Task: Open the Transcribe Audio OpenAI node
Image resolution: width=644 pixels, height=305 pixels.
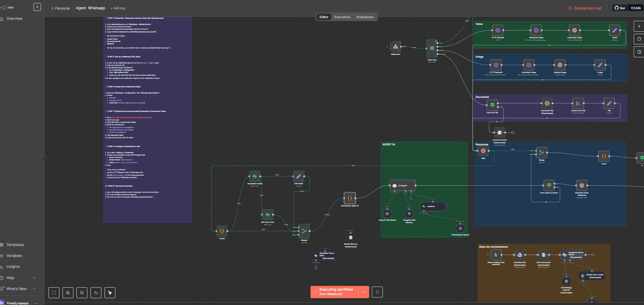Action: [x=574, y=30]
